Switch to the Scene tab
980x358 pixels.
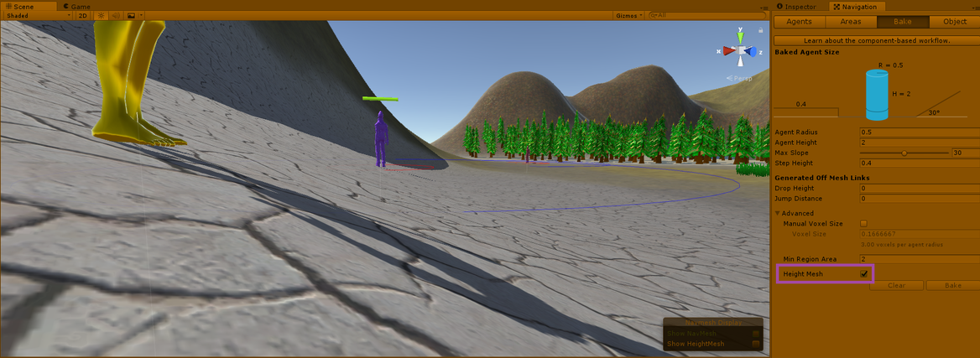pyautogui.click(x=27, y=5)
